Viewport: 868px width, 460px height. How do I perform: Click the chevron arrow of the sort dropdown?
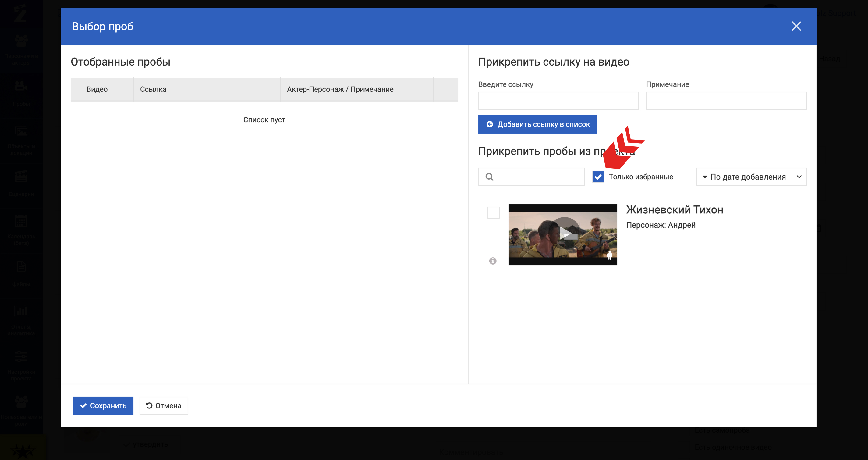[799, 177]
